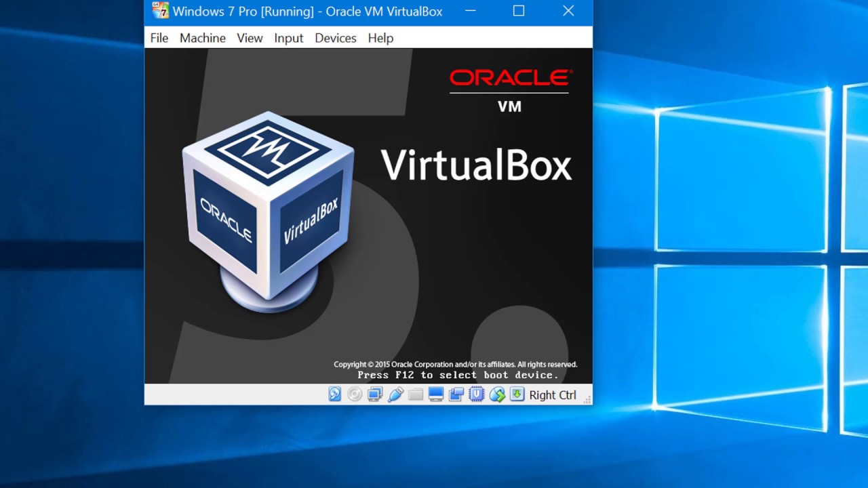Maximize the VirtualBox VM window

(x=519, y=11)
